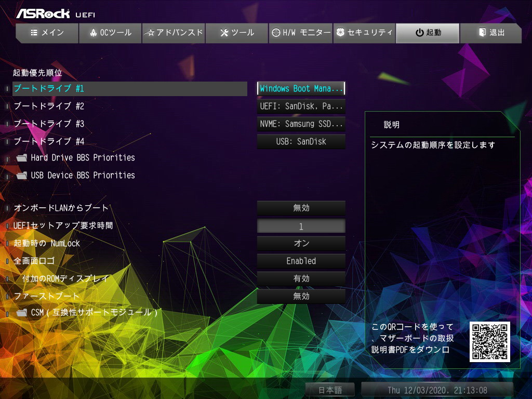Open the 退出 exit tab
Image resolution: width=532 pixels, height=399 pixels.
491,33
